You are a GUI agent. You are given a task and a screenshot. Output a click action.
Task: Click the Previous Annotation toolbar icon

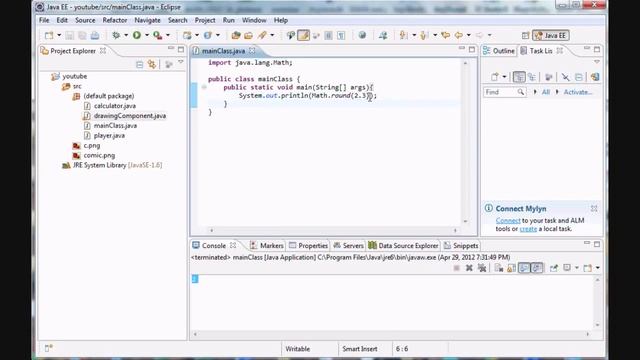pyautogui.click(x=424, y=36)
